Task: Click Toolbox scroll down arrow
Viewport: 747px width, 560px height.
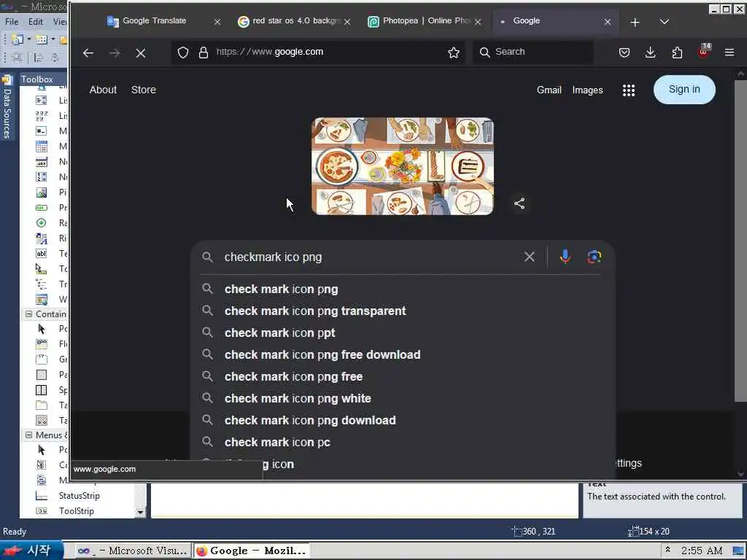Action: (140, 513)
